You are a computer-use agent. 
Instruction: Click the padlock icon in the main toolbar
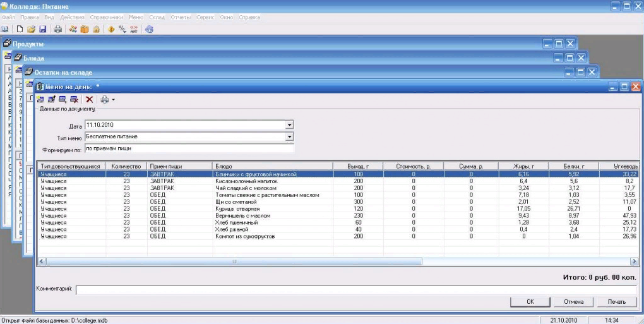96,29
